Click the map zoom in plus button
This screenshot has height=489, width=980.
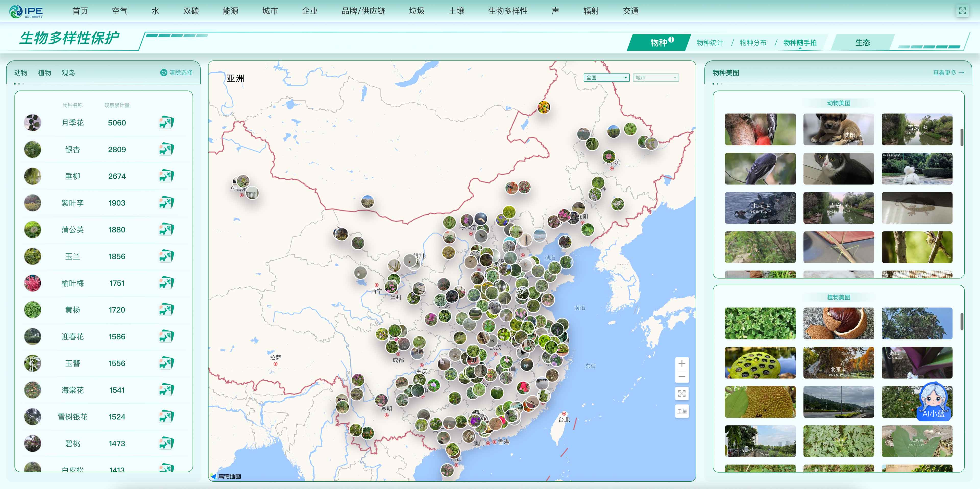tap(682, 364)
